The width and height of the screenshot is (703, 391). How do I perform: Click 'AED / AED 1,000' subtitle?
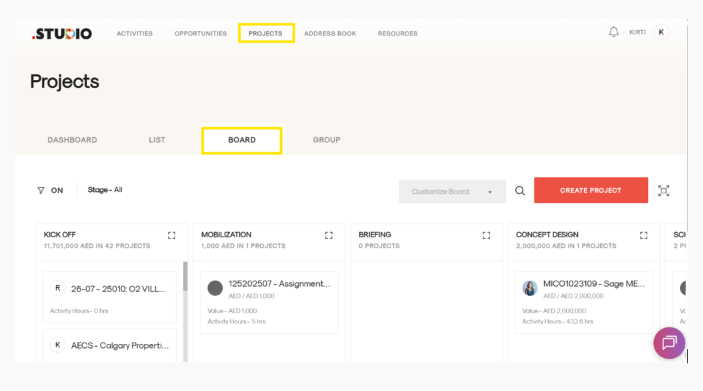pos(251,296)
